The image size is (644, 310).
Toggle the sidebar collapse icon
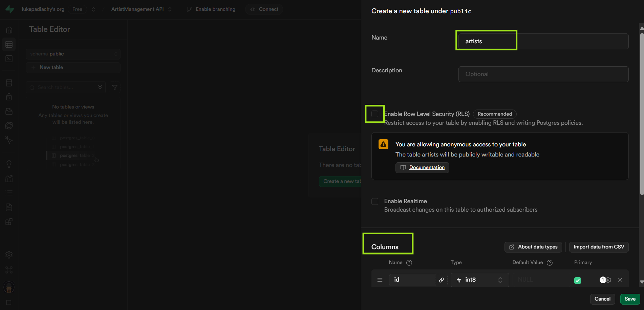[9, 302]
